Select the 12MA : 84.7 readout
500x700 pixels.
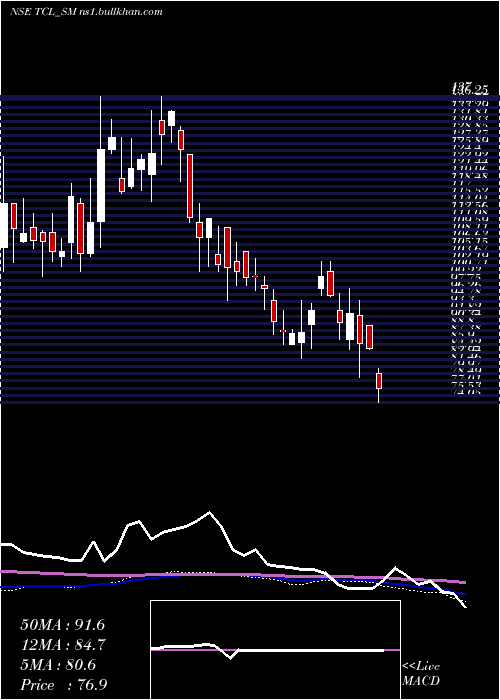[62, 645]
